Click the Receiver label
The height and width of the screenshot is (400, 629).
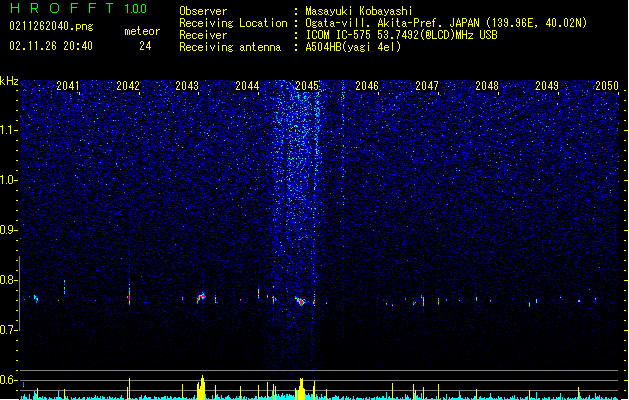(203, 35)
